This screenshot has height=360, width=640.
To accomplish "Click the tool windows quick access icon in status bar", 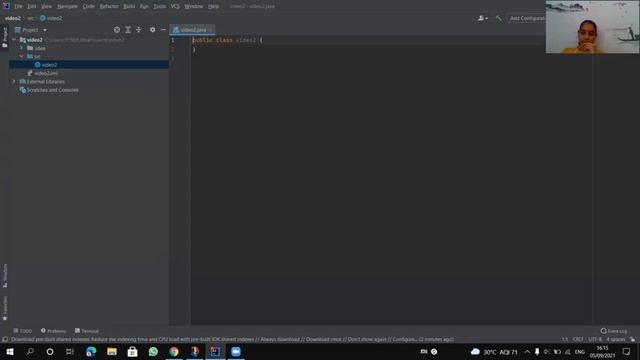I will pos(5,339).
